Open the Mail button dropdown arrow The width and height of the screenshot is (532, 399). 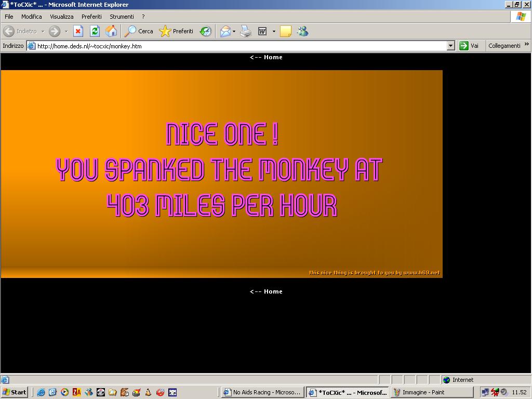[234, 31]
